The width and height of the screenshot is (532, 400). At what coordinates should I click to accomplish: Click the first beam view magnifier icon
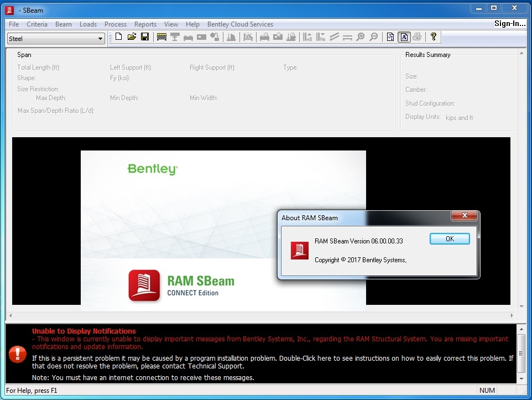tap(264, 37)
